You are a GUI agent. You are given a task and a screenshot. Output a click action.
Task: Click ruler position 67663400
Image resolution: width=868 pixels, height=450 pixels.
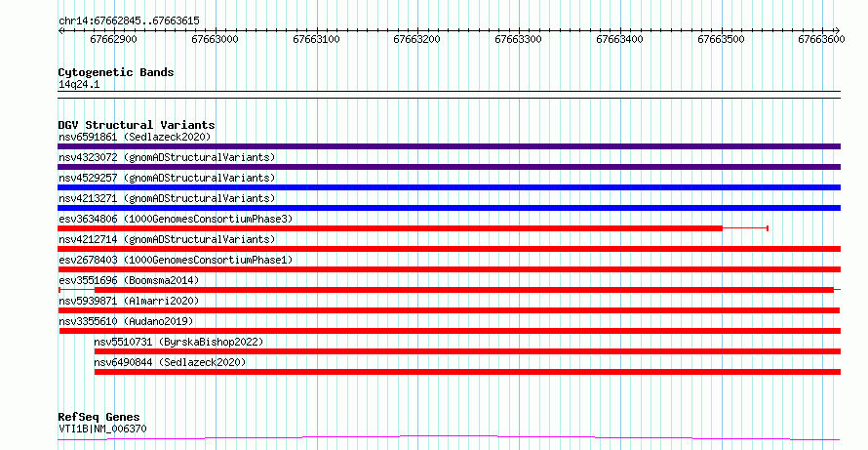[619, 39]
